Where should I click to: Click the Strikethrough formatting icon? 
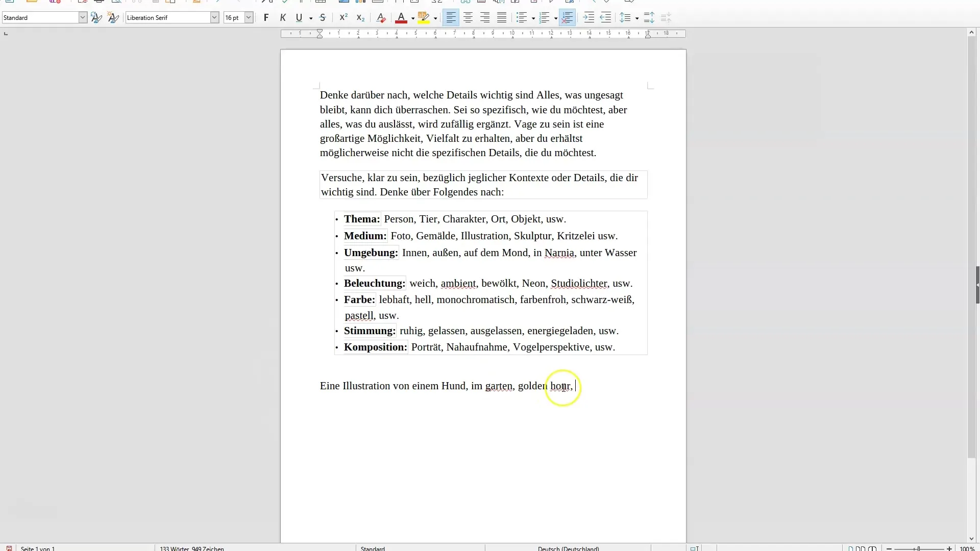coord(323,17)
